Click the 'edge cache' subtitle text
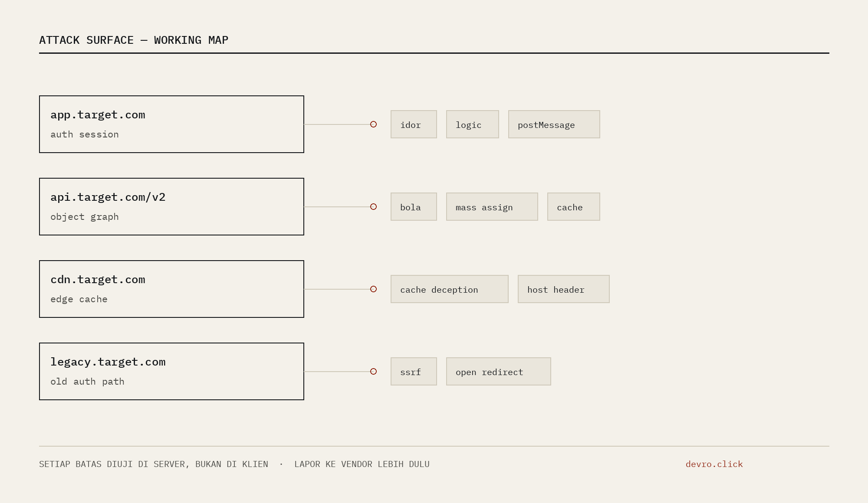Screen dimensions: 868x503 pyautogui.click(x=79, y=299)
